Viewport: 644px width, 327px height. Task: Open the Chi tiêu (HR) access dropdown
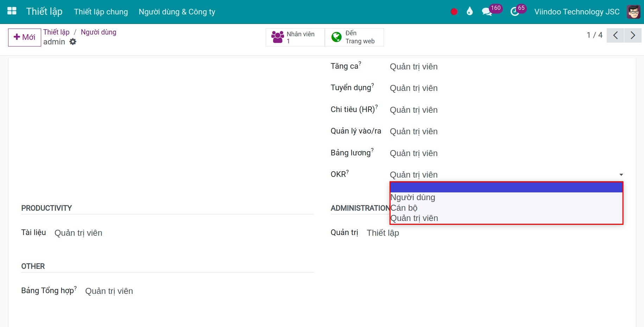coord(506,110)
